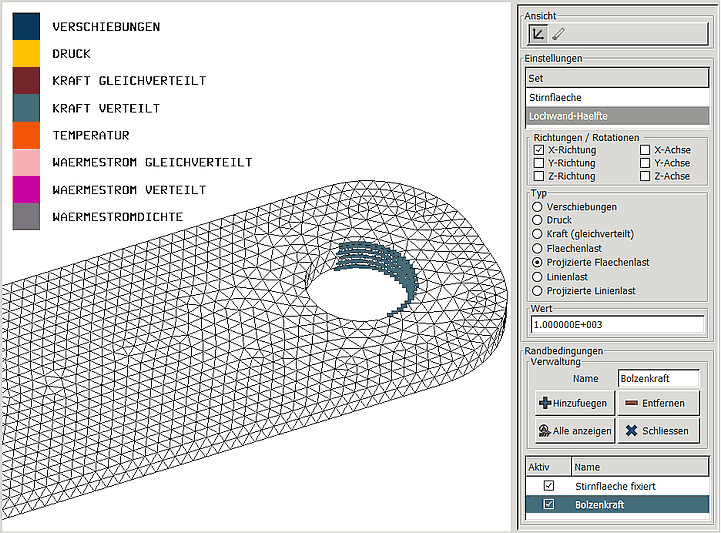Click the Name field containing Bolzenkraft
The height and width of the screenshot is (533, 721).
click(x=658, y=379)
